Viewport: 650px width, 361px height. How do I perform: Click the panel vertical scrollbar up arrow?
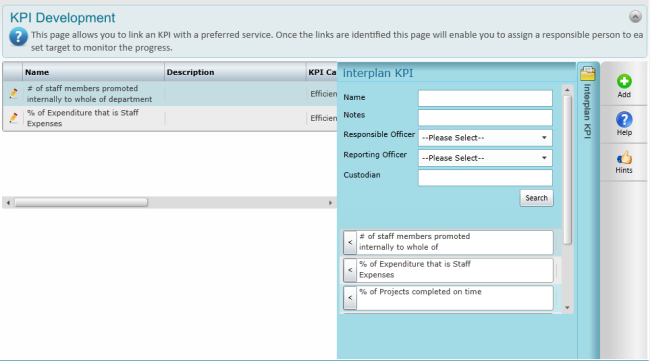567,90
